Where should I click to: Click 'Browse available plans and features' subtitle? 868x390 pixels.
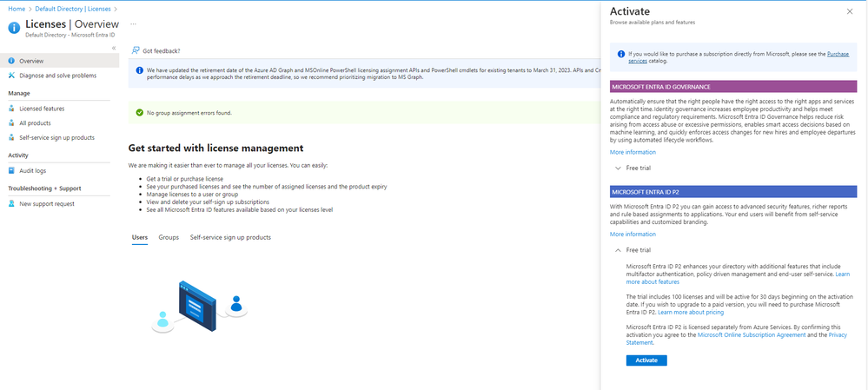pyautogui.click(x=653, y=23)
